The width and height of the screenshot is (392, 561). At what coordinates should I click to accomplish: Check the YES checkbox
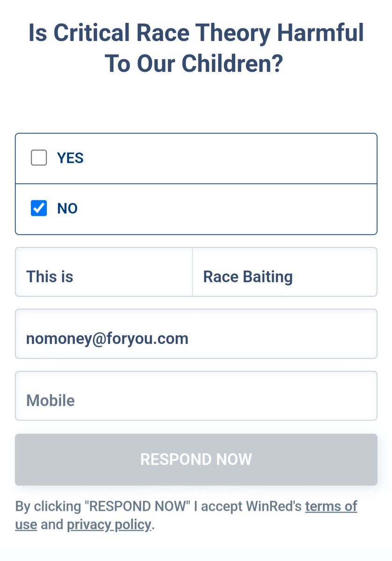[39, 158]
